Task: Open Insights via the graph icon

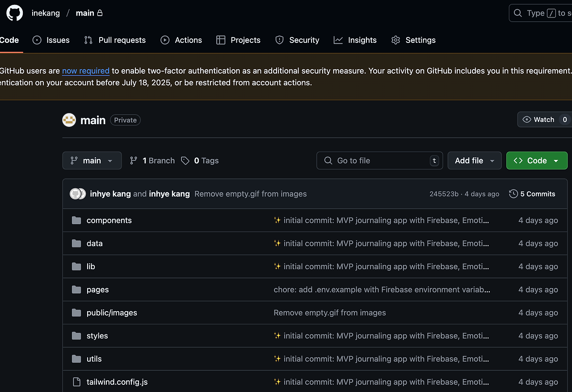Action: coord(338,40)
